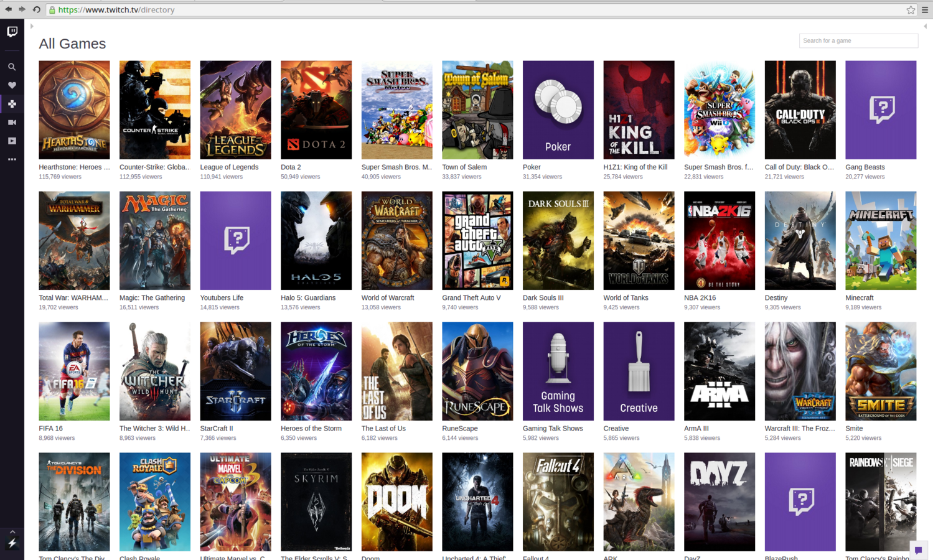Open Channels camera icon in sidebar
This screenshot has height=560, width=933.
(x=12, y=123)
